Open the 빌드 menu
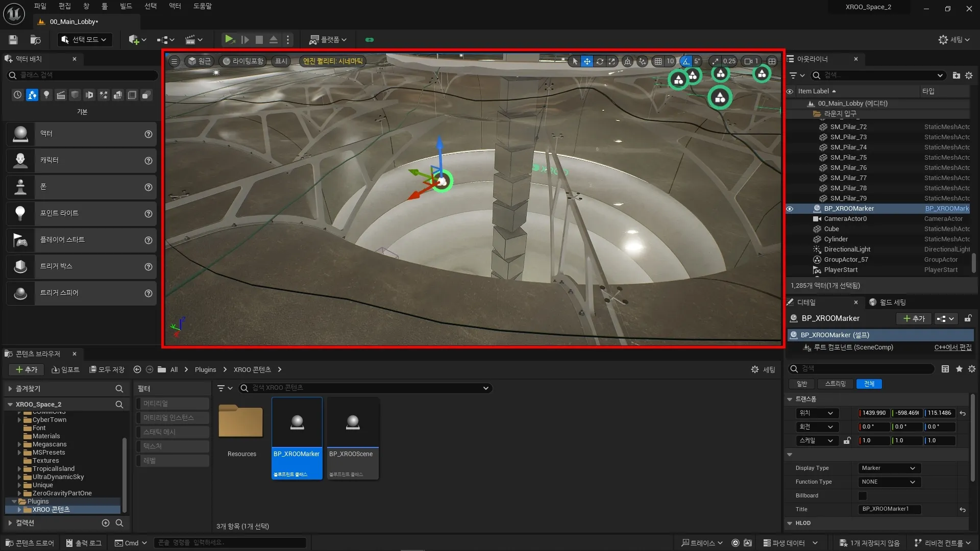The width and height of the screenshot is (980, 551). [x=126, y=6]
